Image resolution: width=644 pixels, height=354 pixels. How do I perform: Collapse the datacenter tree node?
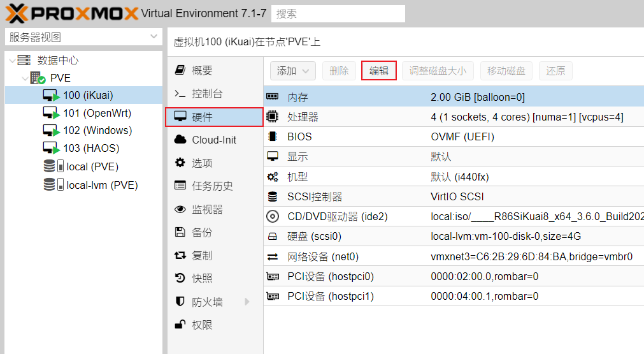[12, 61]
